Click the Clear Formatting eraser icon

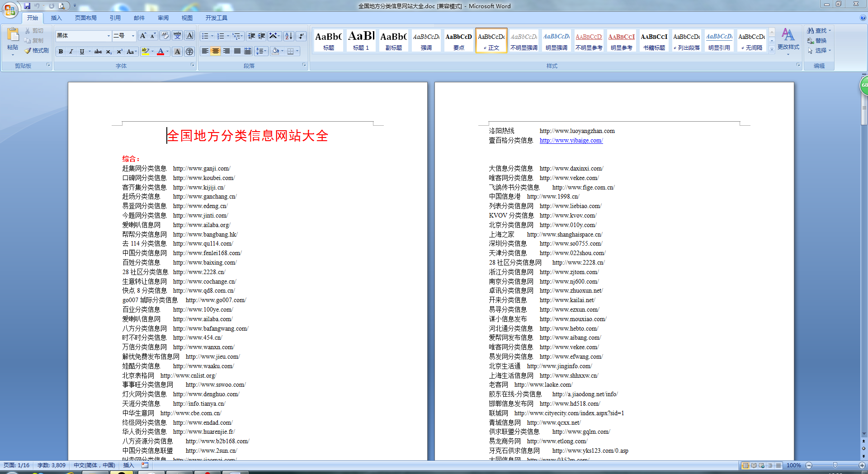tap(165, 36)
